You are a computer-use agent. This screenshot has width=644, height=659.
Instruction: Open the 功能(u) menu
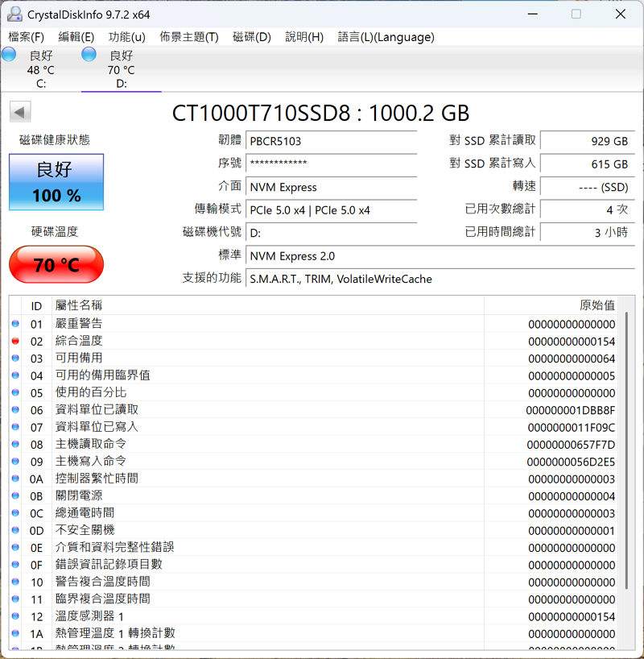coord(126,37)
